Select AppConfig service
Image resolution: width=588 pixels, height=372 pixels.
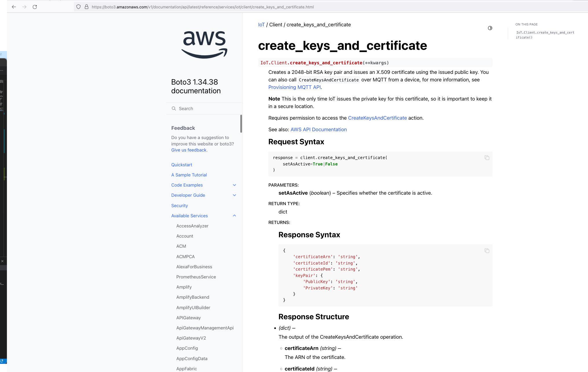[187, 348]
